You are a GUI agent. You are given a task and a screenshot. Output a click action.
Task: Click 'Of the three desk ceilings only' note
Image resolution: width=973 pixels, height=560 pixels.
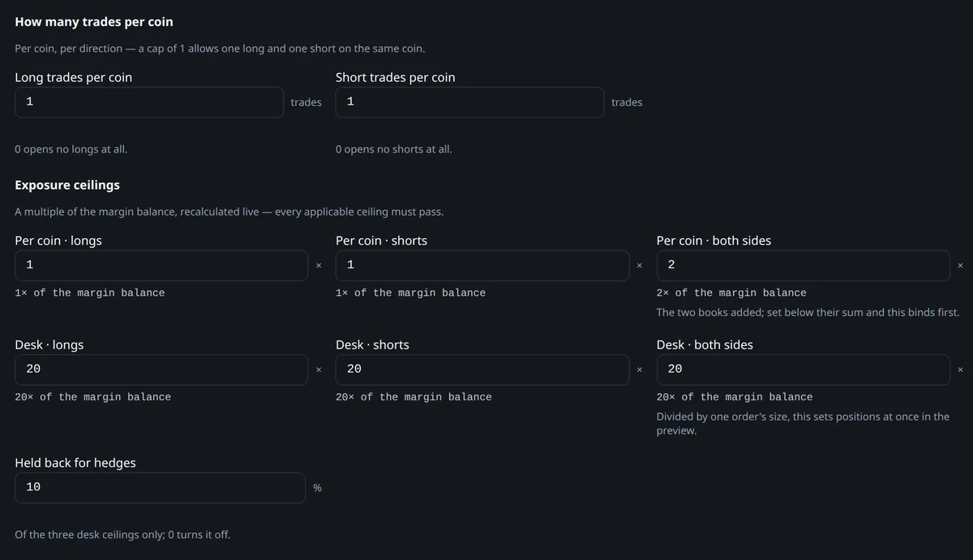tap(122, 535)
